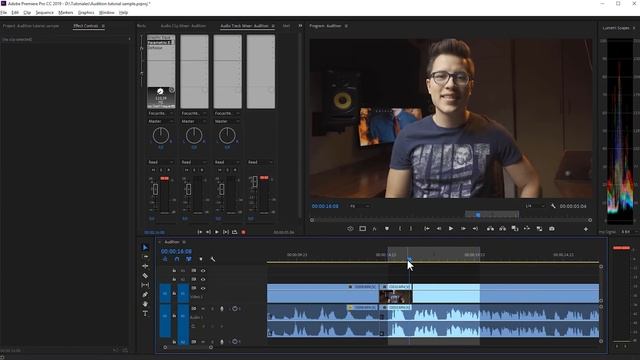Click Add Marker in the Program monitor
The height and width of the screenshot is (360, 640).
[x=387, y=229]
